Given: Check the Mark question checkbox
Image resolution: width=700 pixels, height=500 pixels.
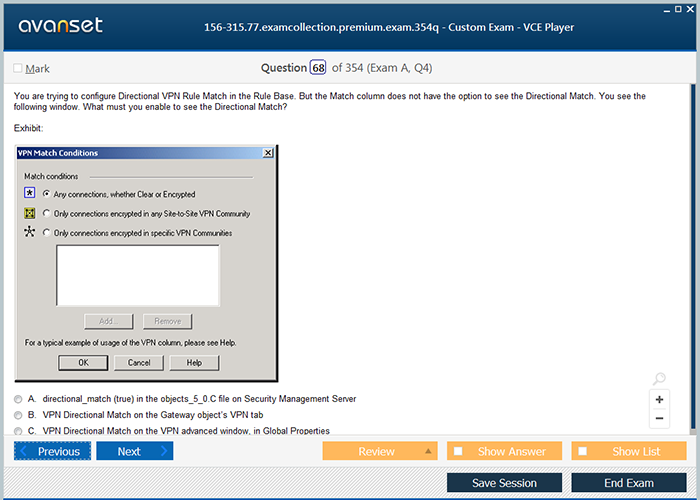Looking at the screenshot, I should coord(18,68).
